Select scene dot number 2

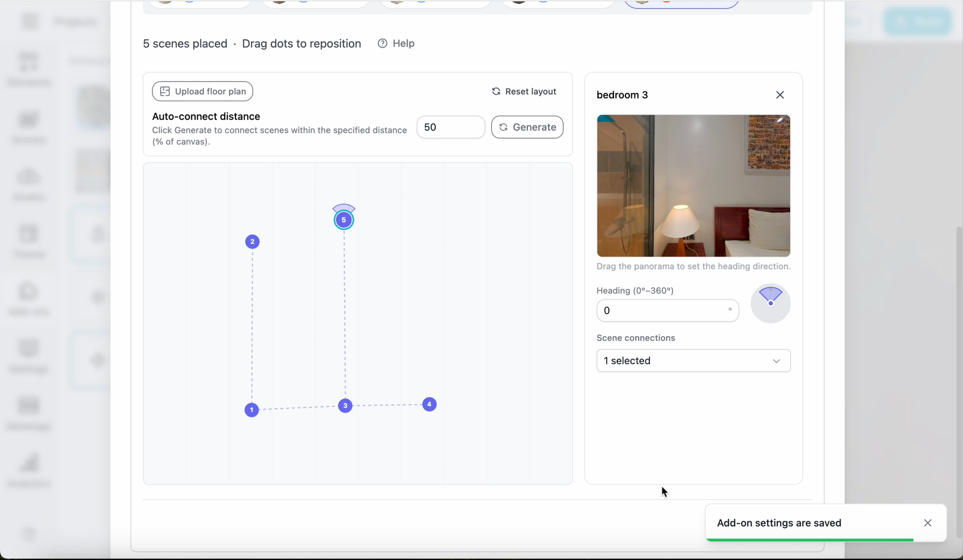tap(252, 242)
